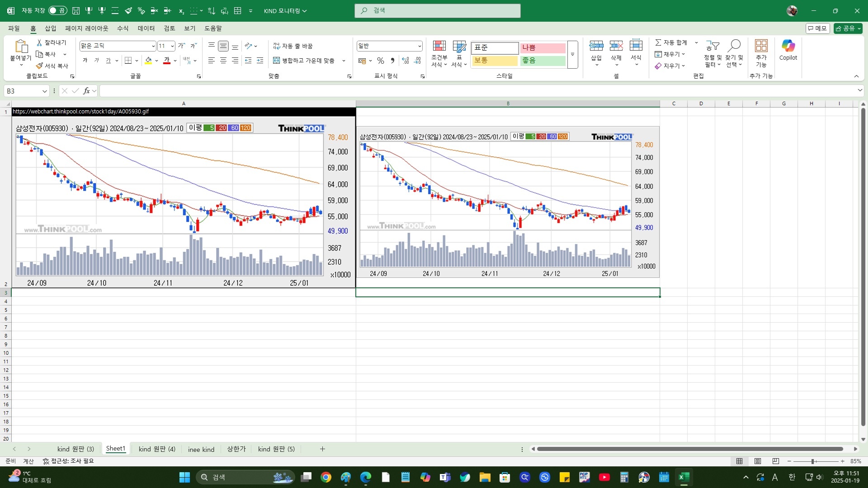Add a new sheet with the plus button
This screenshot has width=868, height=488.
[322, 449]
